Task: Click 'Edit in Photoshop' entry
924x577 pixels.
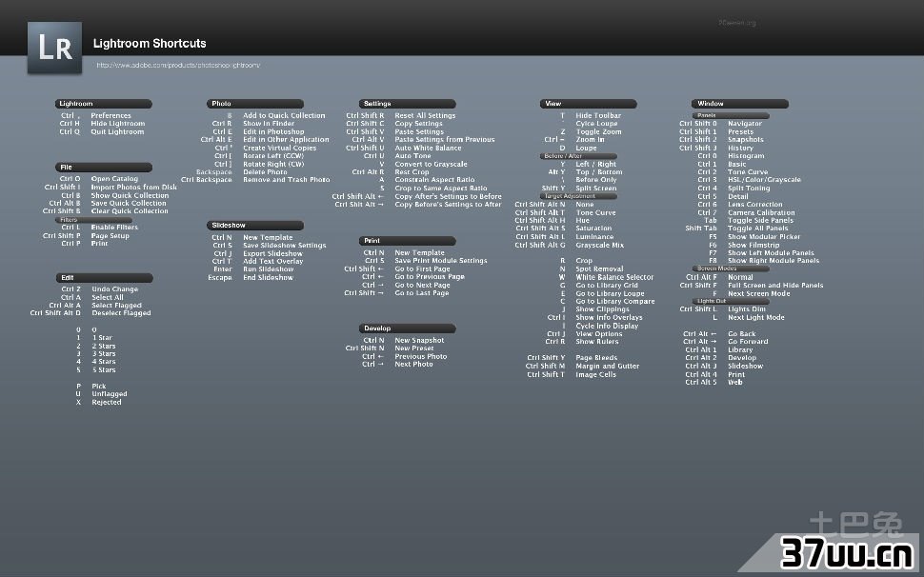Action: click(x=274, y=132)
